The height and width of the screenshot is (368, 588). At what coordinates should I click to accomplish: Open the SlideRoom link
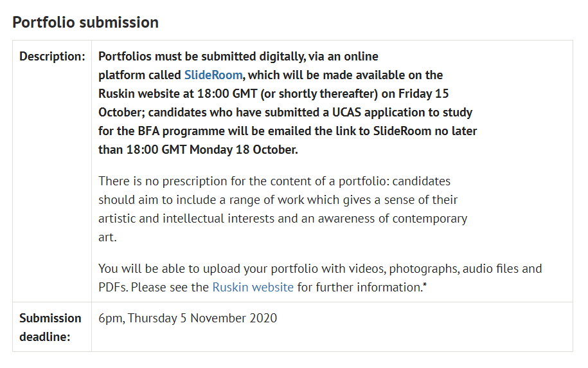[x=213, y=75]
